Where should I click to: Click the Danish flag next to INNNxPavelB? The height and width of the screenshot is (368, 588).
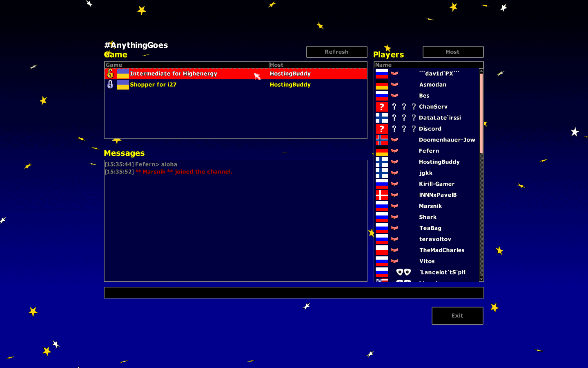pos(382,195)
